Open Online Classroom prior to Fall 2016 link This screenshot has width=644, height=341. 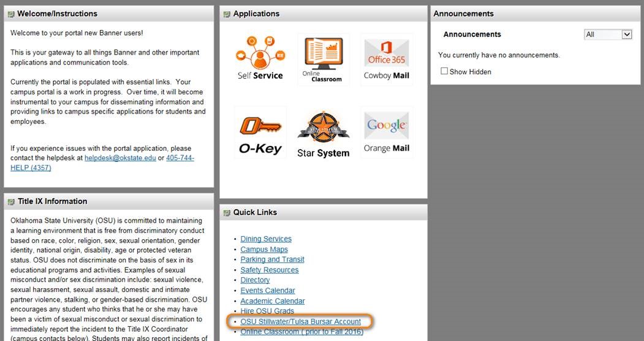(x=302, y=332)
